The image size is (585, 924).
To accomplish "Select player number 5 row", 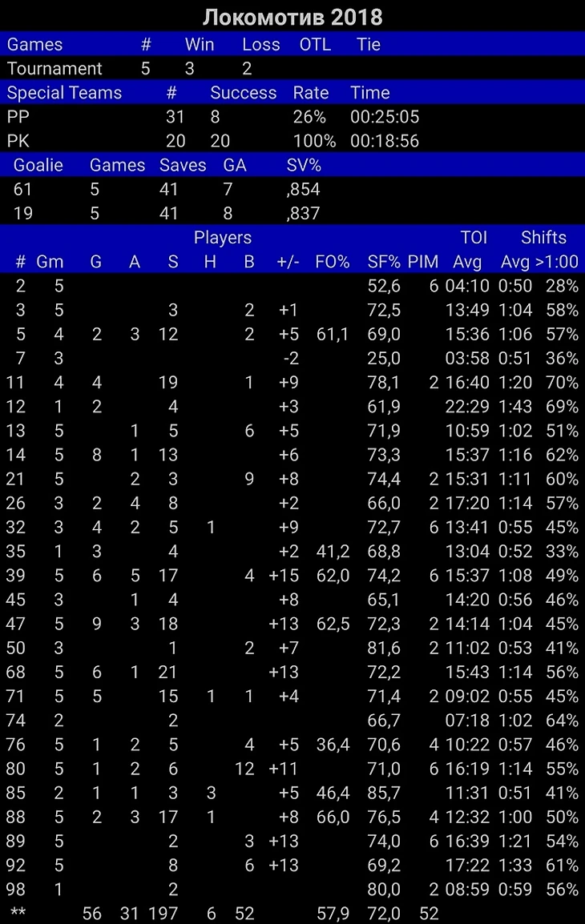I will point(292,334).
